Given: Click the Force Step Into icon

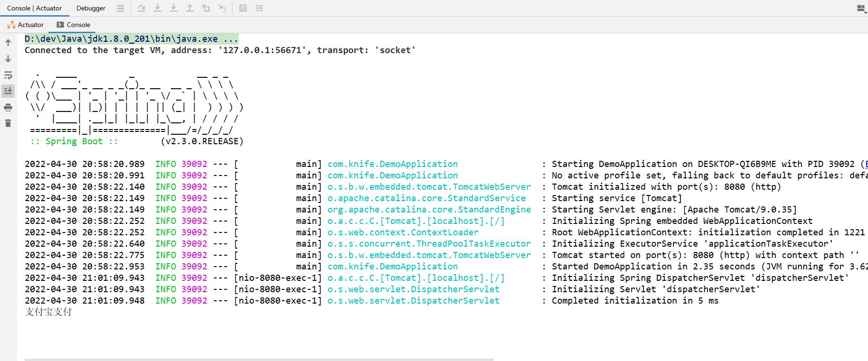Looking at the screenshot, I should point(174,8).
